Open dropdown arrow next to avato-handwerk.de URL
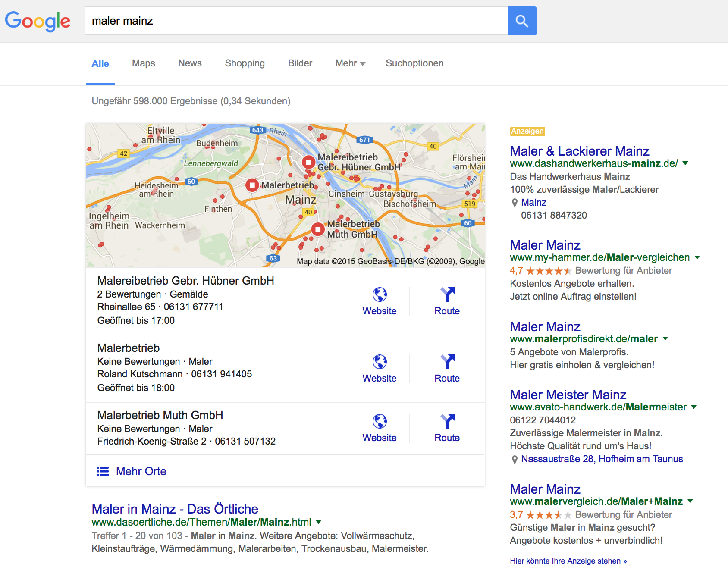The height and width of the screenshot is (570, 728). pos(694,407)
